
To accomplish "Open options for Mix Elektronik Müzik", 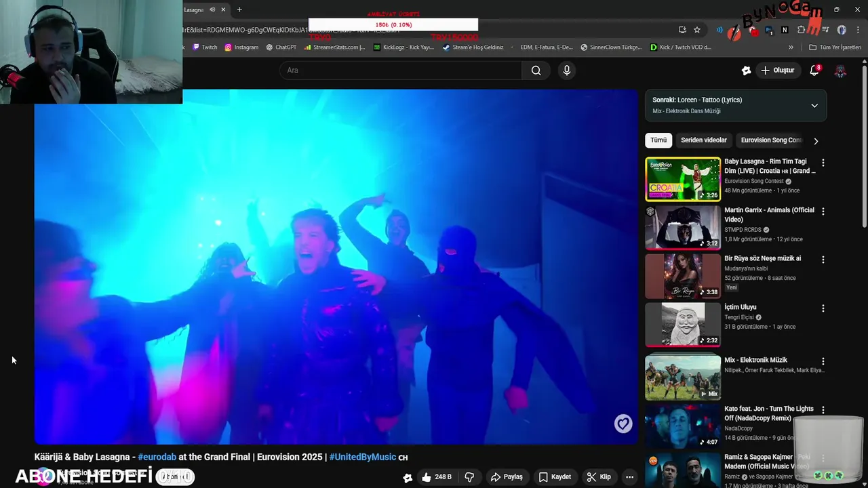I will [823, 361].
